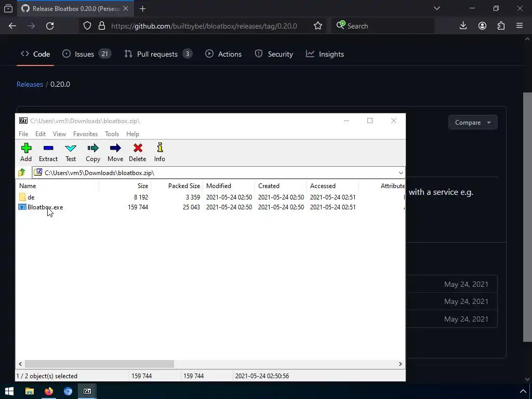Image resolution: width=532 pixels, height=399 pixels.
Task: Open the Compare dropdown on GitHub
Action: click(473, 123)
